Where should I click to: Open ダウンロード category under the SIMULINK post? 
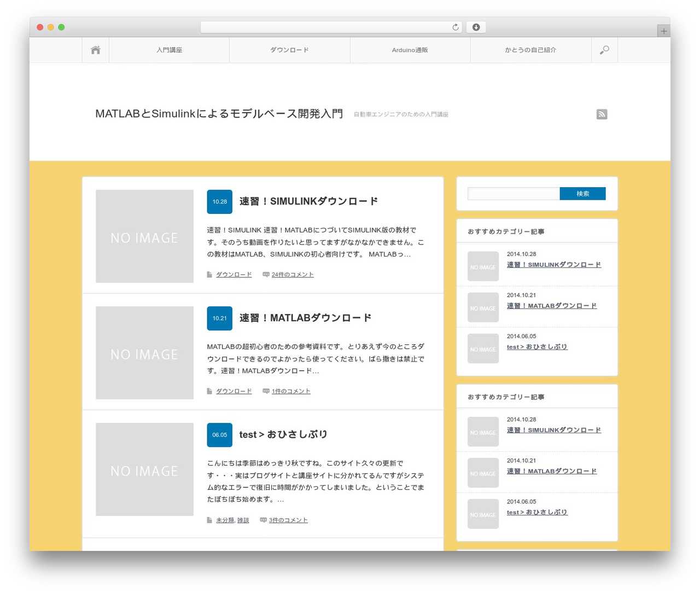click(x=234, y=275)
